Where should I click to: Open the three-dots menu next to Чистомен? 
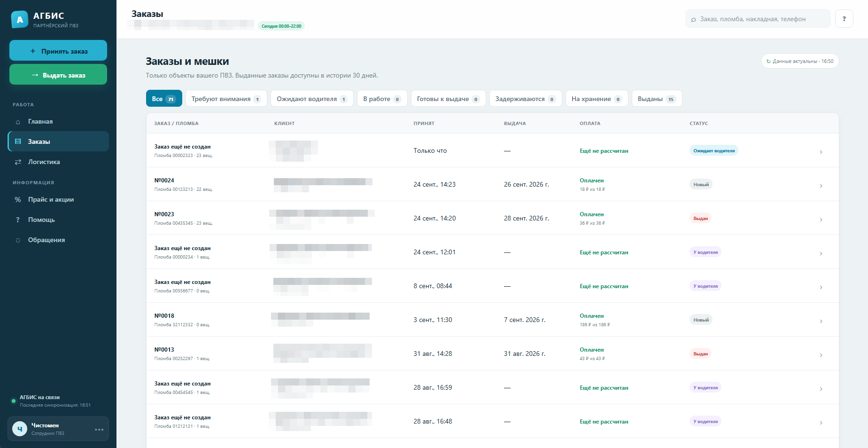click(x=99, y=429)
